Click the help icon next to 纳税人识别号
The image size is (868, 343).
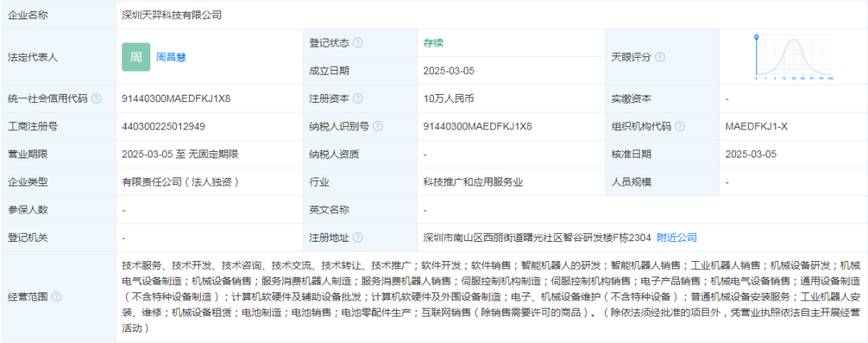[378, 126]
